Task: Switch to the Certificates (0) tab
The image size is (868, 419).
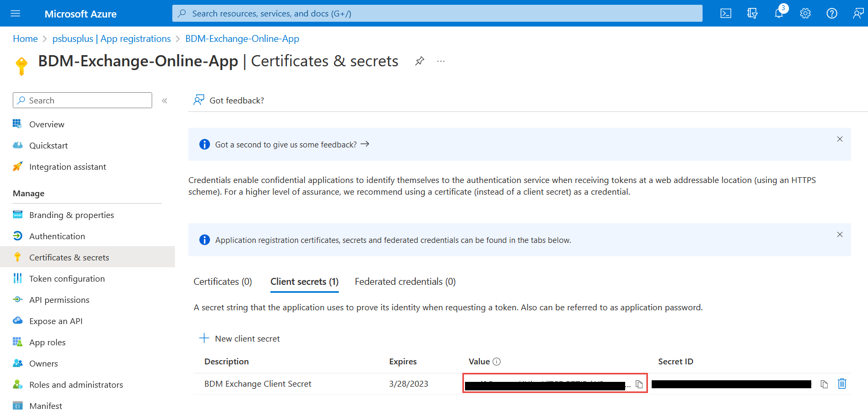Action: tap(223, 282)
